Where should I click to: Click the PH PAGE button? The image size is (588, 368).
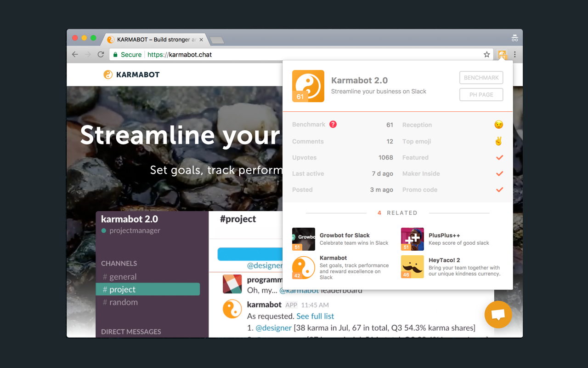tap(481, 95)
